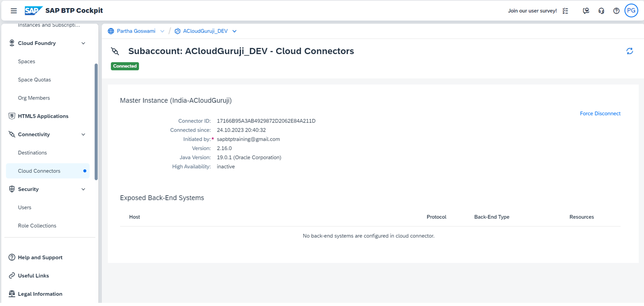Open the ACloudGuruji_DEV breadcrumb dropdown

click(x=235, y=31)
